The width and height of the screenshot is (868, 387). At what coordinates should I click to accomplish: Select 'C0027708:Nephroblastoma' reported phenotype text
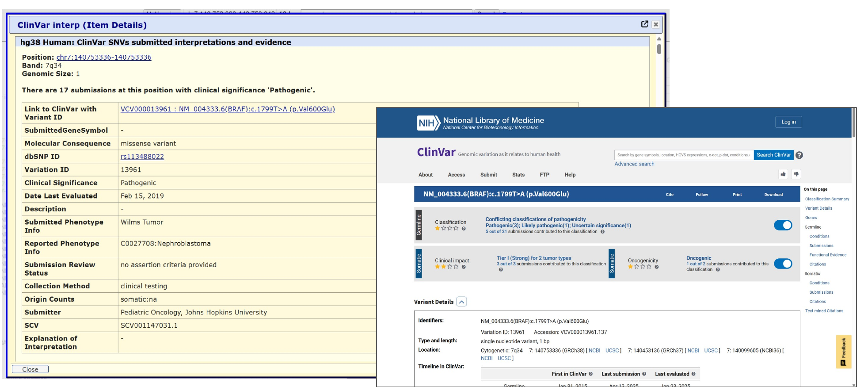point(165,243)
